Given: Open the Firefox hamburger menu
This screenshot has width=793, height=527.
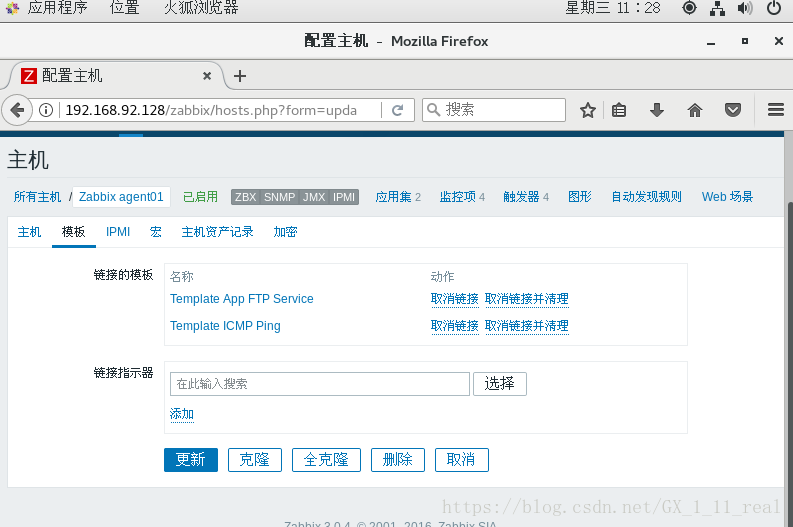Looking at the screenshot, I should coord(775,110).
